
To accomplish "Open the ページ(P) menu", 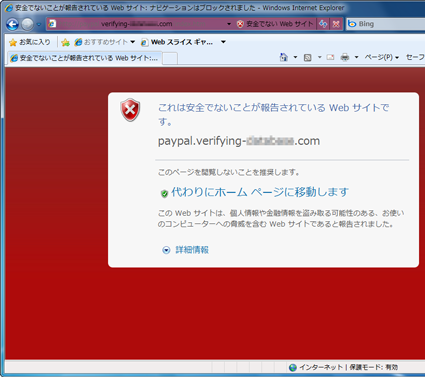I will pyautogui.click(x=382, y=57).
